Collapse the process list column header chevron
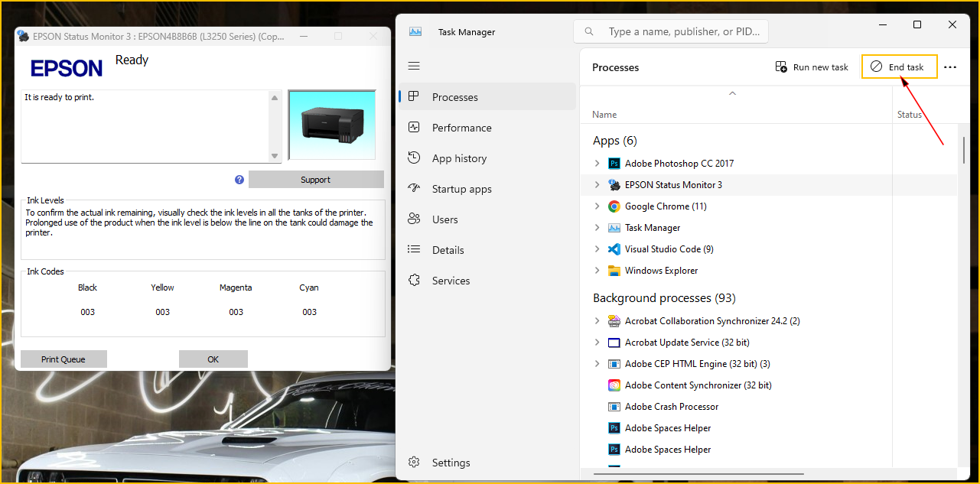The height and width of the screenshot is (484, 980). click(732, 93)
